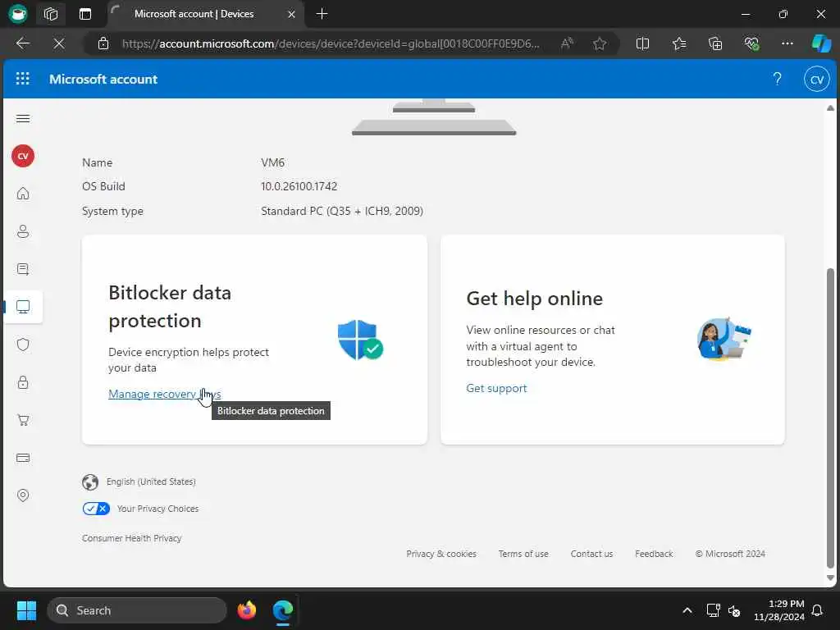Open Address book location pin icon
The height and width of the screenshot is (630, 840).
[23, 495]
